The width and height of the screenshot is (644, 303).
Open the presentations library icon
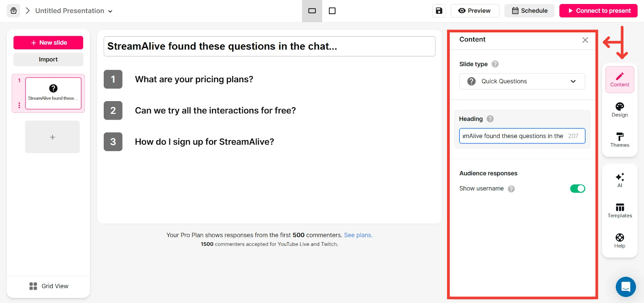13,11
